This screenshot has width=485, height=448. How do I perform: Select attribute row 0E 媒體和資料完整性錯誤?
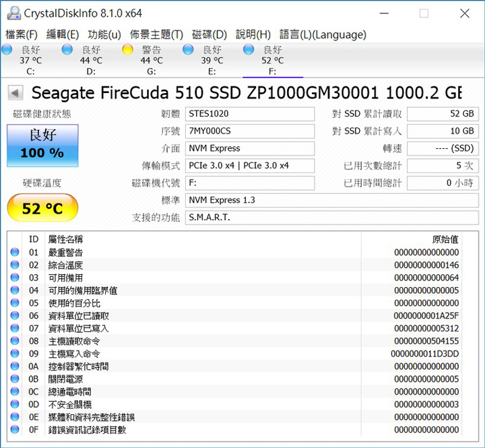[235, 418]
